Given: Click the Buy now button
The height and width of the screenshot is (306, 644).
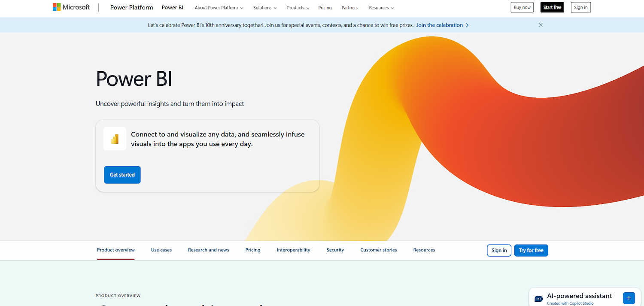Looking at the screenshot, I should [x=522, y=7].
